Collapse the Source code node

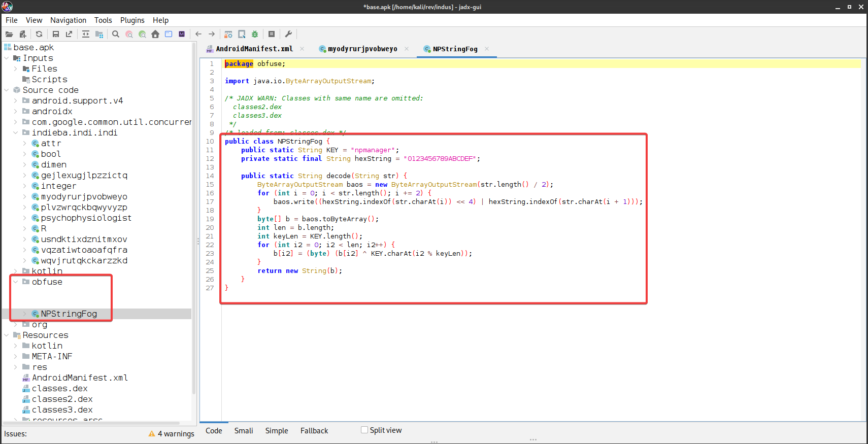click(x=7, y=90)
